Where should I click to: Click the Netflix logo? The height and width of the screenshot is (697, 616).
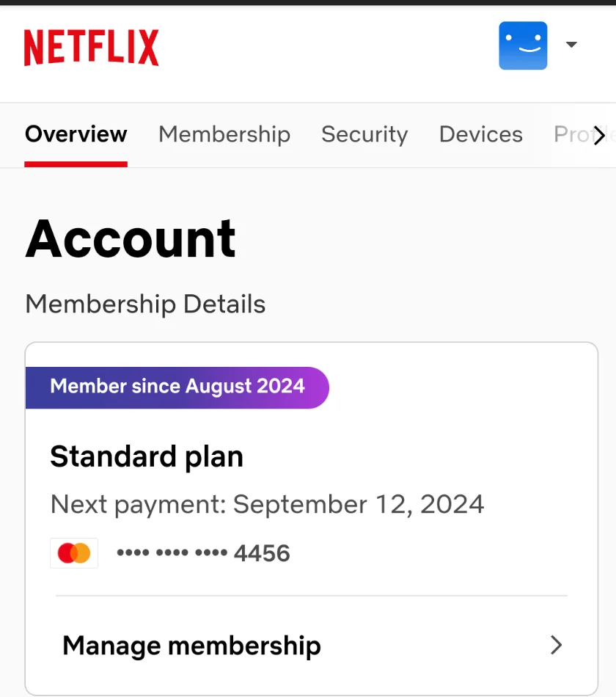click(x=91, y=48)
